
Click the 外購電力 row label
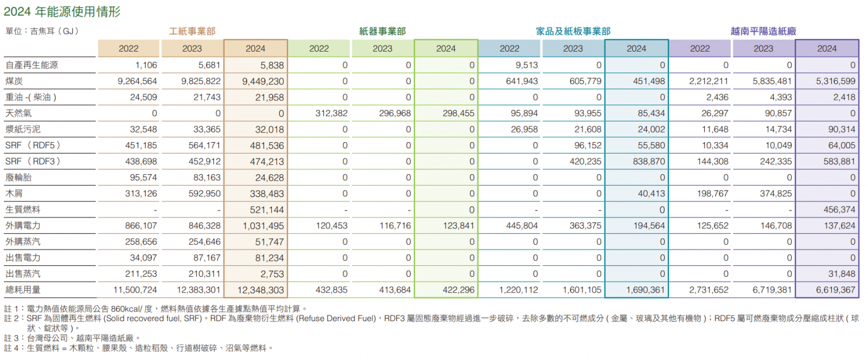23,226
